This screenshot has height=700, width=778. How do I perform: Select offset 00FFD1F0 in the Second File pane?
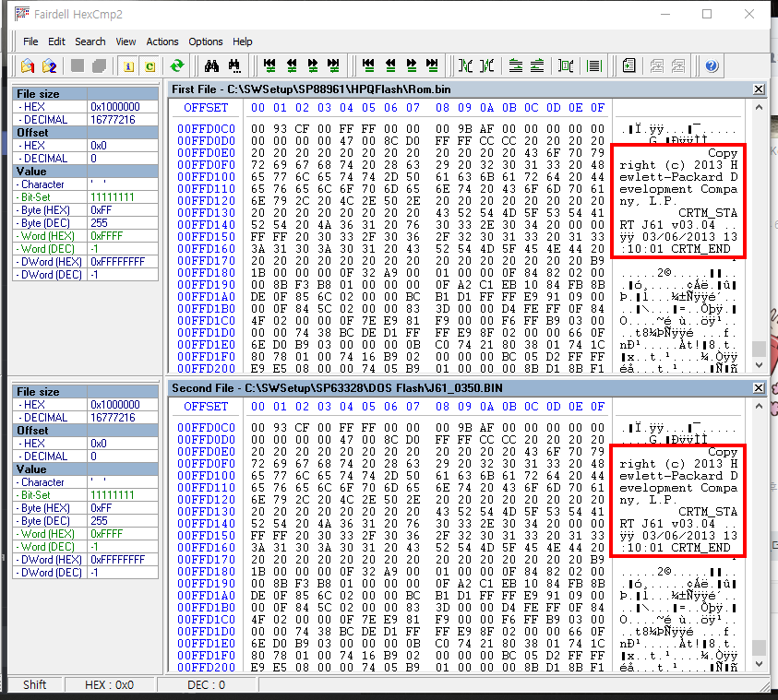point(206,656)
